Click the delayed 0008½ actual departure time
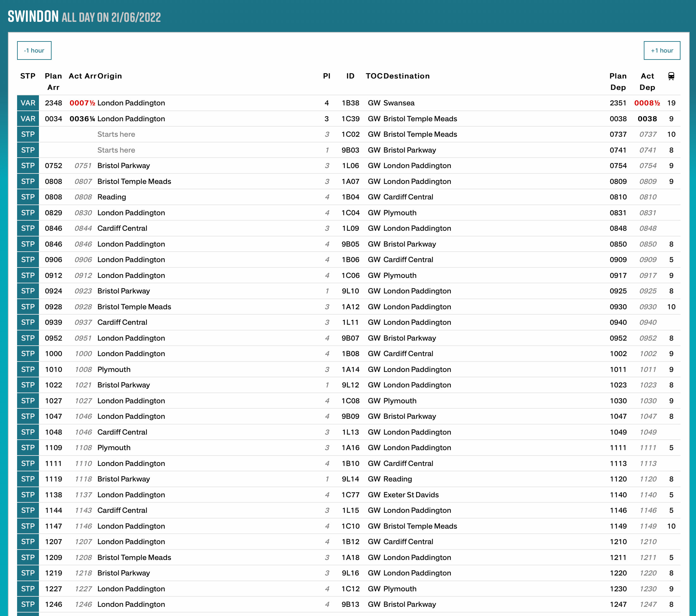This screenshot has height=616, width=696. (647, 103)
